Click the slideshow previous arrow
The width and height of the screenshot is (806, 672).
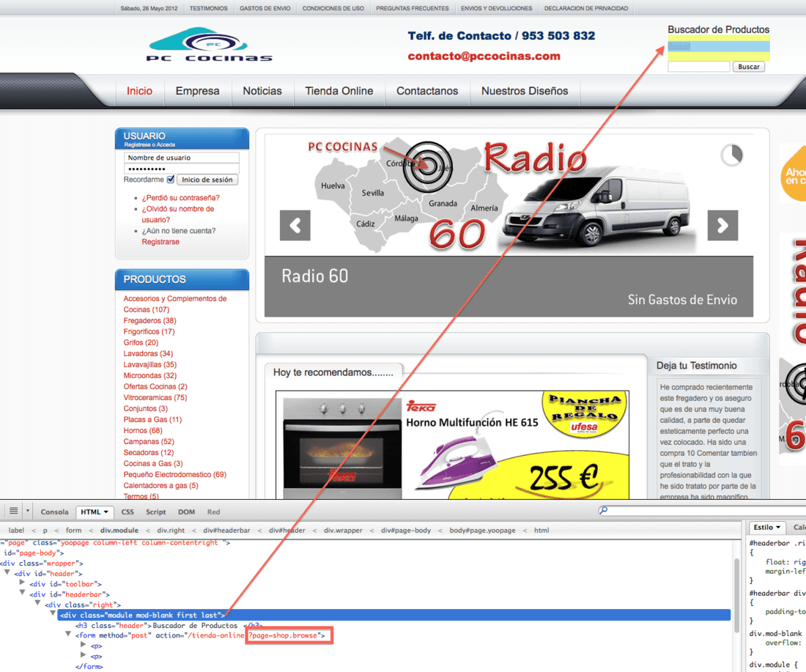coord(295,225)
